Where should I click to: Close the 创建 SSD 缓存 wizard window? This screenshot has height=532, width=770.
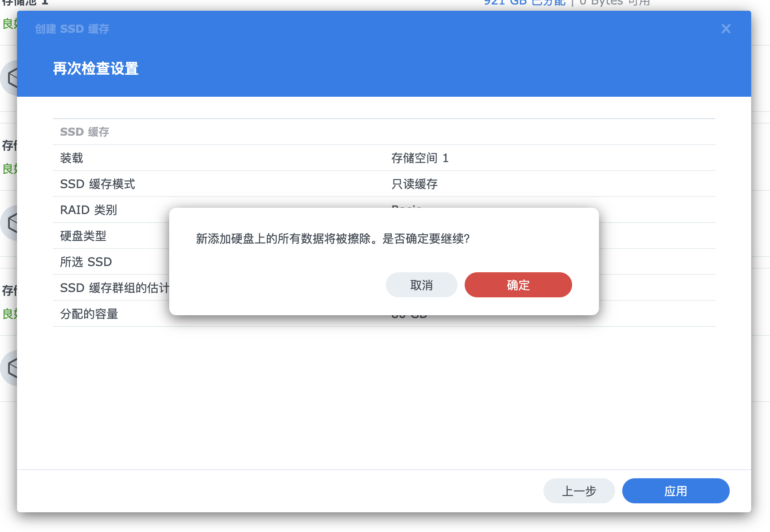(726, 29)
